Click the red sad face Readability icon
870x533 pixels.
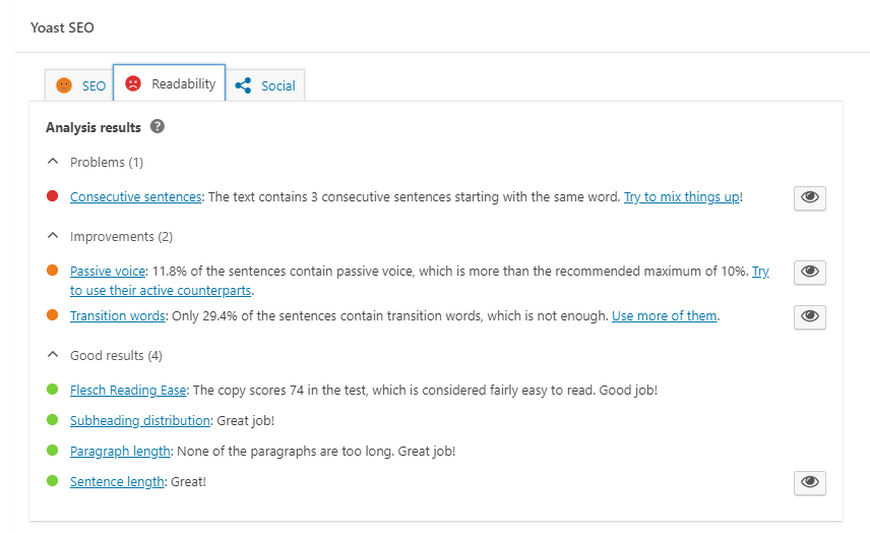[133, 83]
